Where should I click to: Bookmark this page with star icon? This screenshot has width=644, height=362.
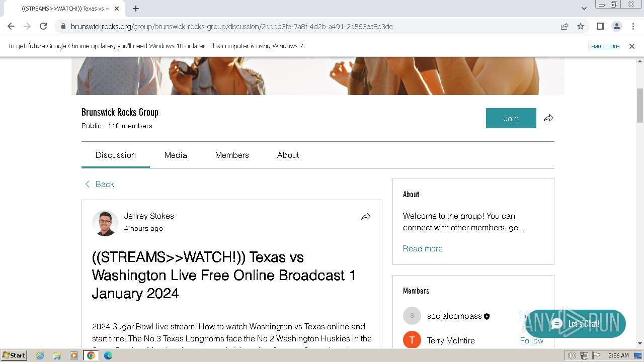click(x=581, y=26)
